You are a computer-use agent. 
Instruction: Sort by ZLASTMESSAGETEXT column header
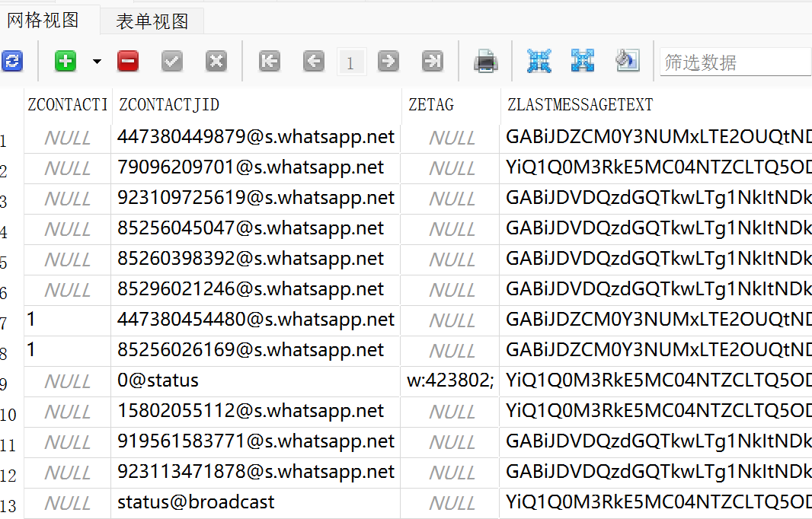(656, 105)
